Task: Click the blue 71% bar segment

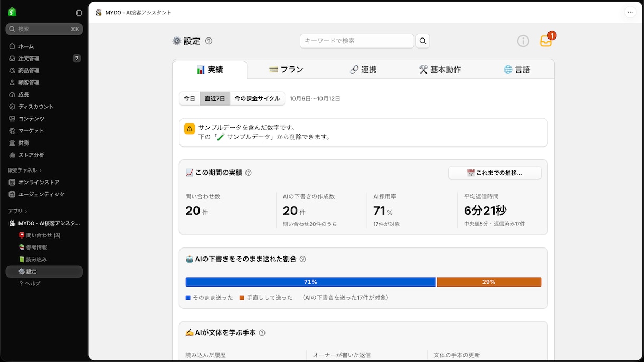Action: (310, 282)
